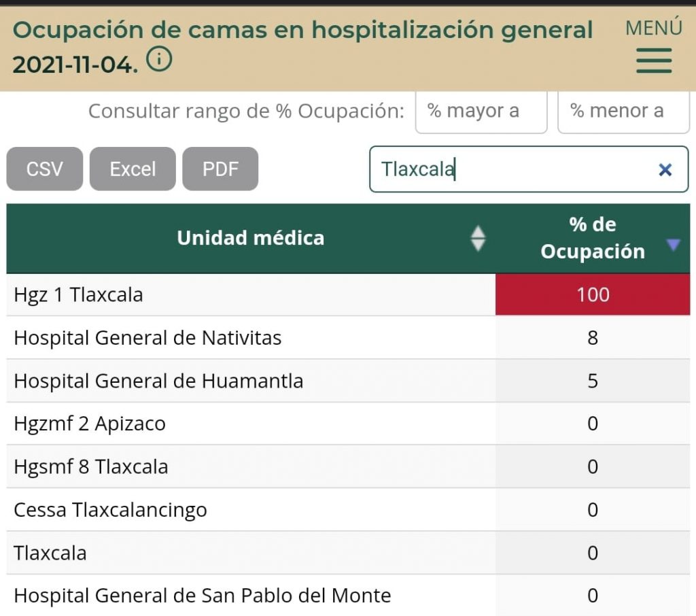Open the % menor a filter field
The image size is (696, 616).
click(x=623, y=112)
